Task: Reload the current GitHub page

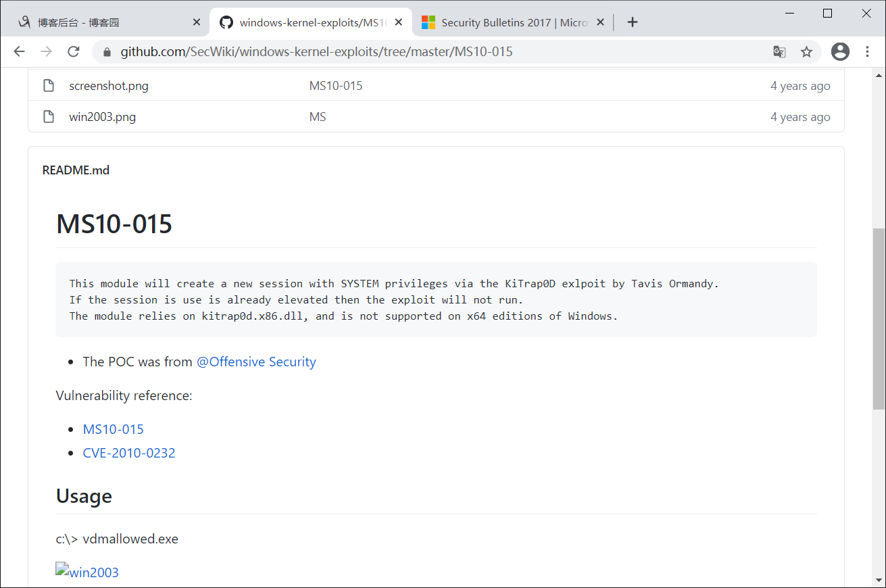Action: [74, 52]
